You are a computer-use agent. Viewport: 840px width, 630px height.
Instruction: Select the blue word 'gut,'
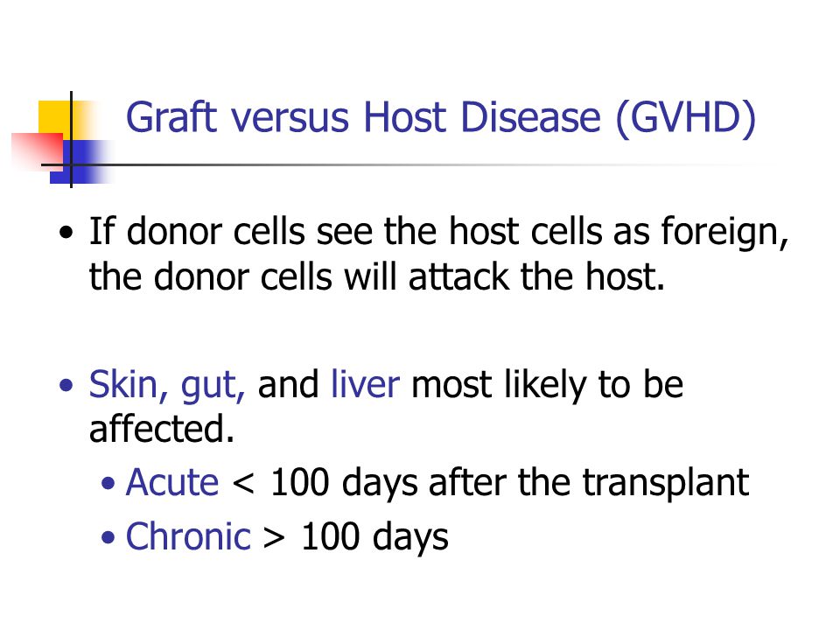coord(213,387)
